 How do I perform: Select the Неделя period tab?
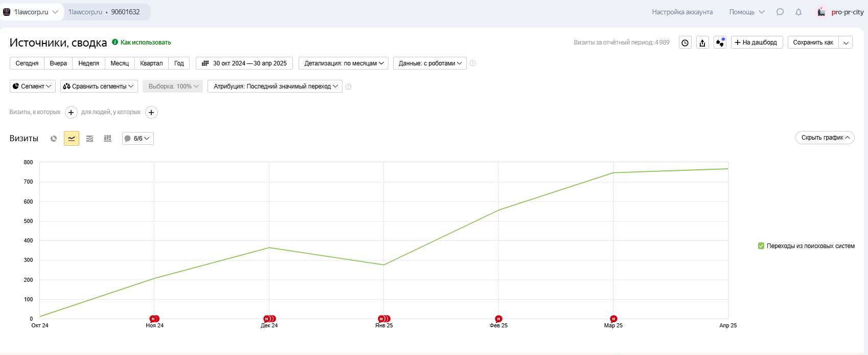pyautogui.click(x=88, y=63)
